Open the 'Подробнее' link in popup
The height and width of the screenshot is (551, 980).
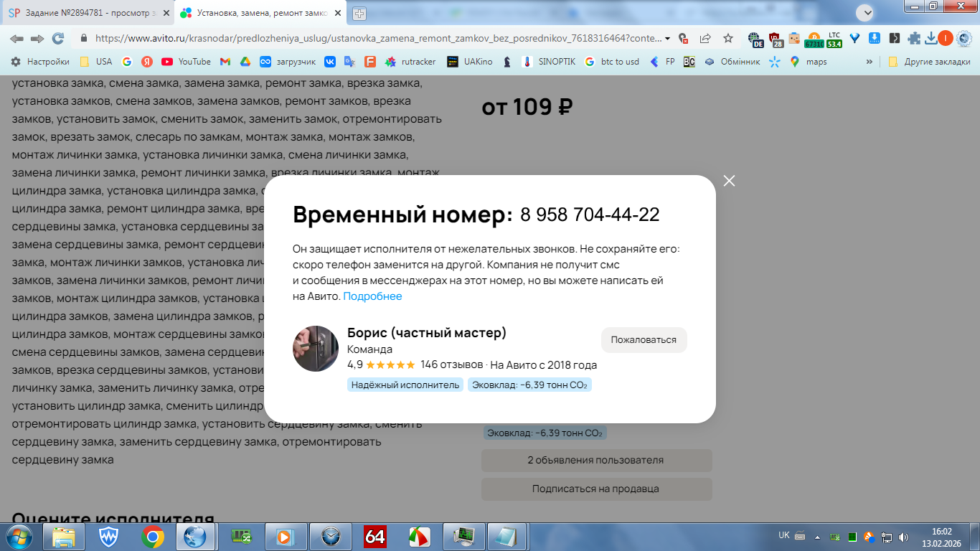pyautogui.click(x=372, y=296)
